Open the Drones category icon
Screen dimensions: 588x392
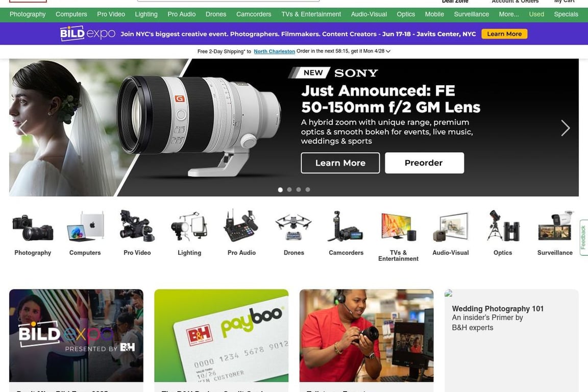[x=293, y=227]
